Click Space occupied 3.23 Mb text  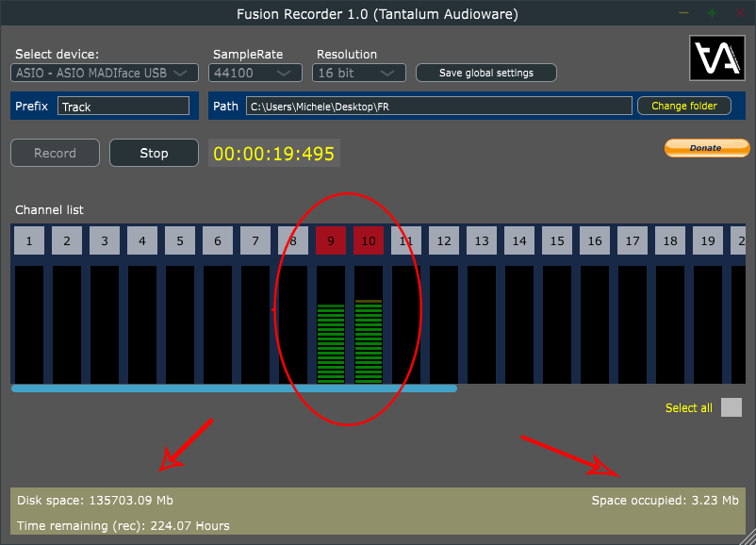665,500
